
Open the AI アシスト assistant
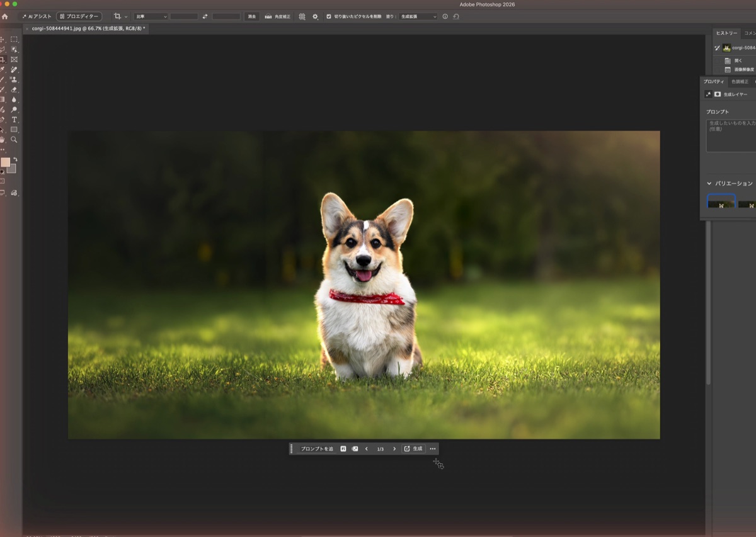click(37, 16)
